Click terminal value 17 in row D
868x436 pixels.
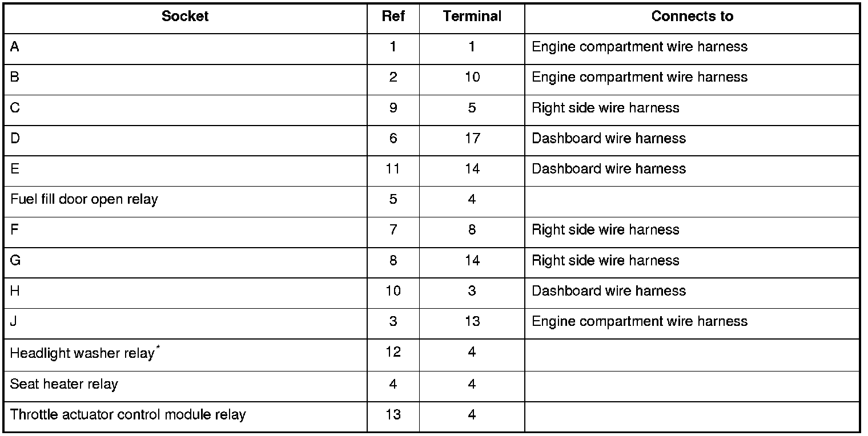472,139
